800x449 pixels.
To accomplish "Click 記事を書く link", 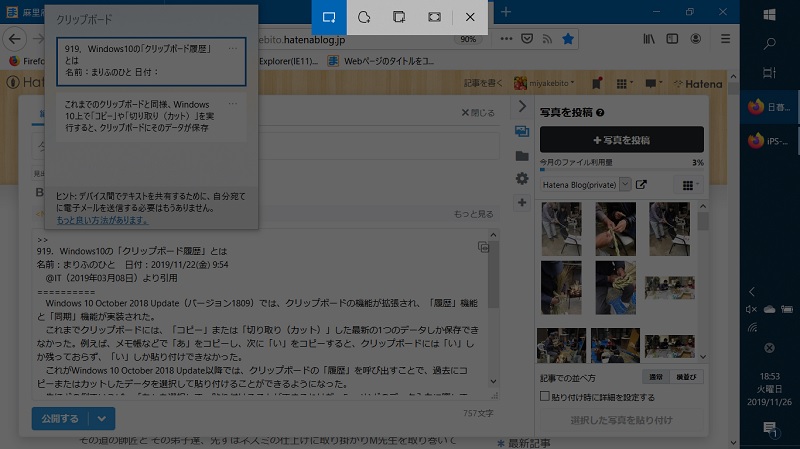I will [483, 83].
